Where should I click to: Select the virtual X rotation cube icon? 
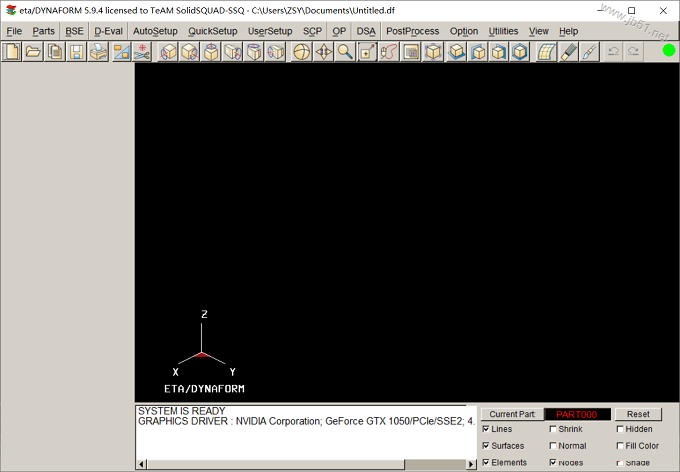click(x=168, y=52)
